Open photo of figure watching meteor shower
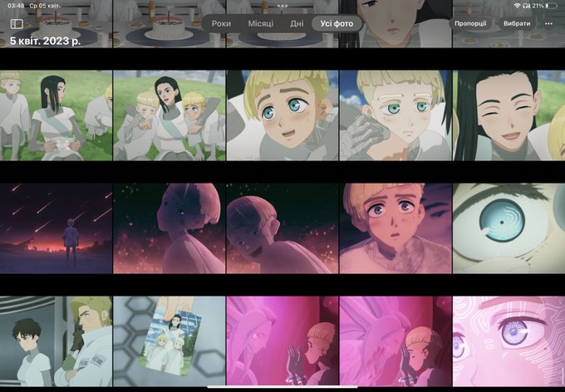 pyautogui.click(x=56, y=228)
